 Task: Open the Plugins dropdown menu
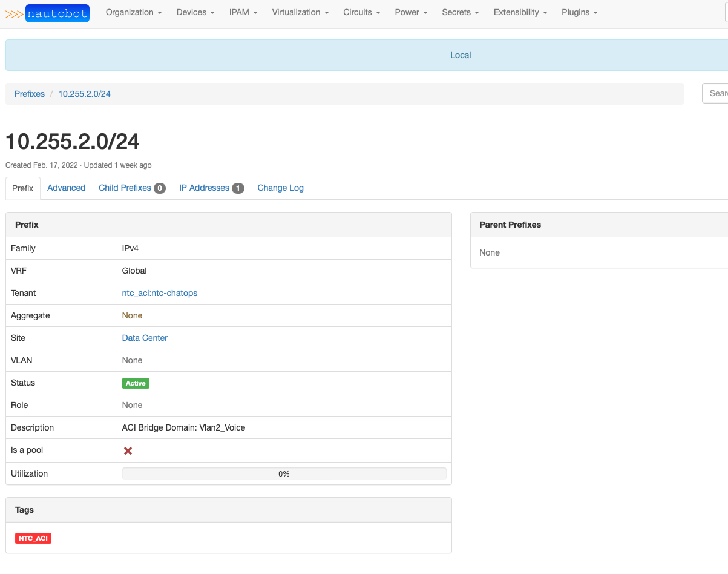579,12
